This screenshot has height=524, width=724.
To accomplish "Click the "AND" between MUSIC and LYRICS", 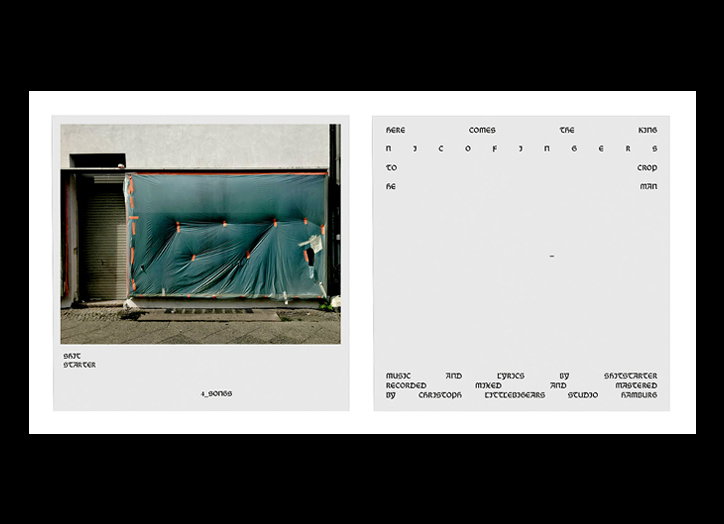I will coord(454,376).
